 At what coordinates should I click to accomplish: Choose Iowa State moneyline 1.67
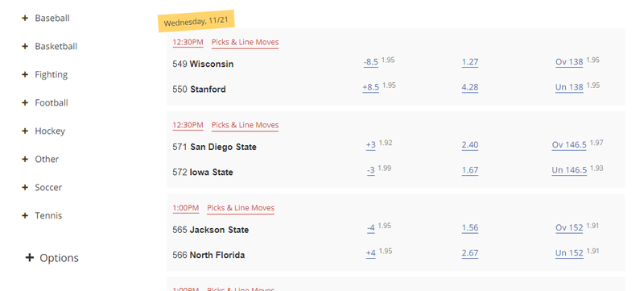470,170
